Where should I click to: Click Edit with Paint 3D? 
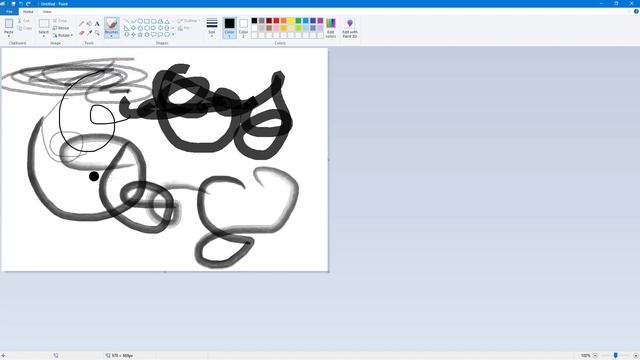point(350,28)
